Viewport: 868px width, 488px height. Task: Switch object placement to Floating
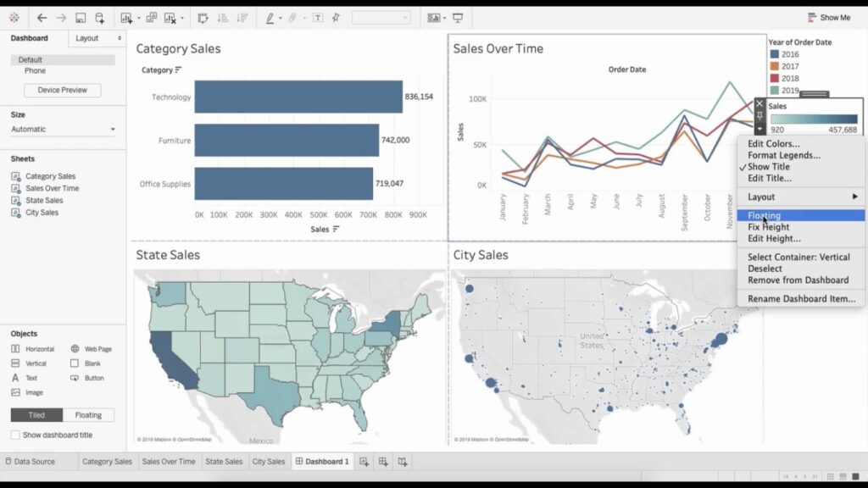click(x=88, y=414)
